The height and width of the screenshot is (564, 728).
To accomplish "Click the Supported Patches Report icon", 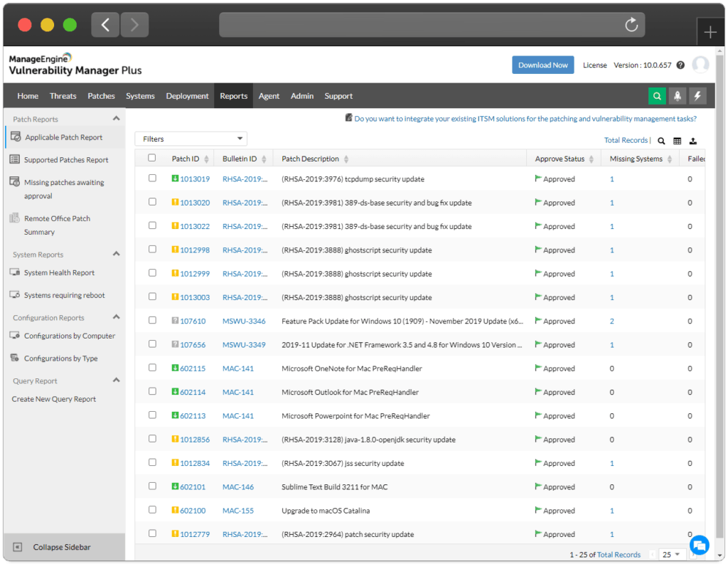I will (x=15, y=159).
